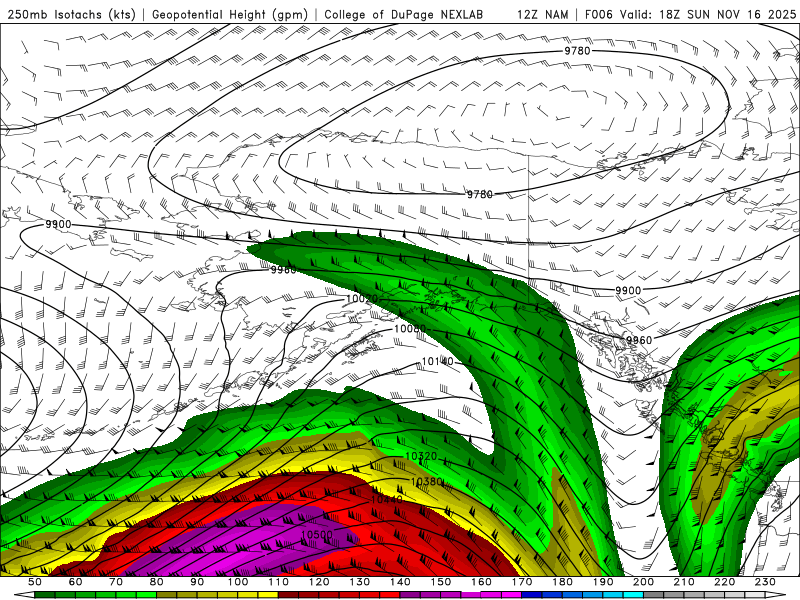Click the 120 value on the color scale

click(319, 582)
